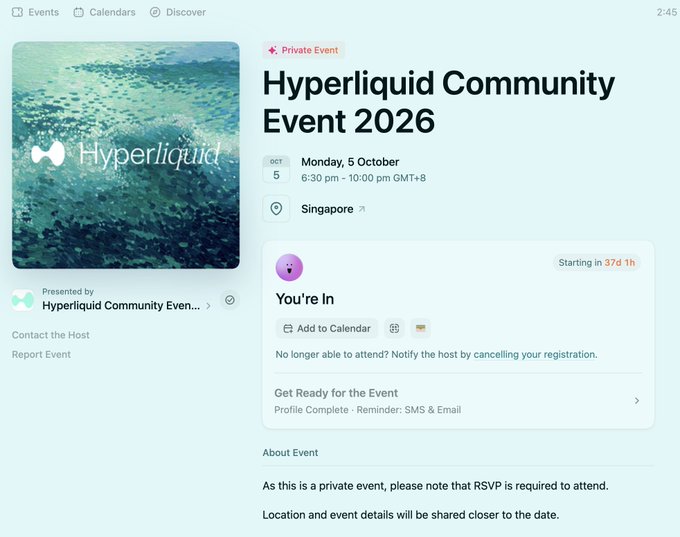Screen dimensions: 680x537
Task: Click the Discover compass icon
Action: pos(155,12)
